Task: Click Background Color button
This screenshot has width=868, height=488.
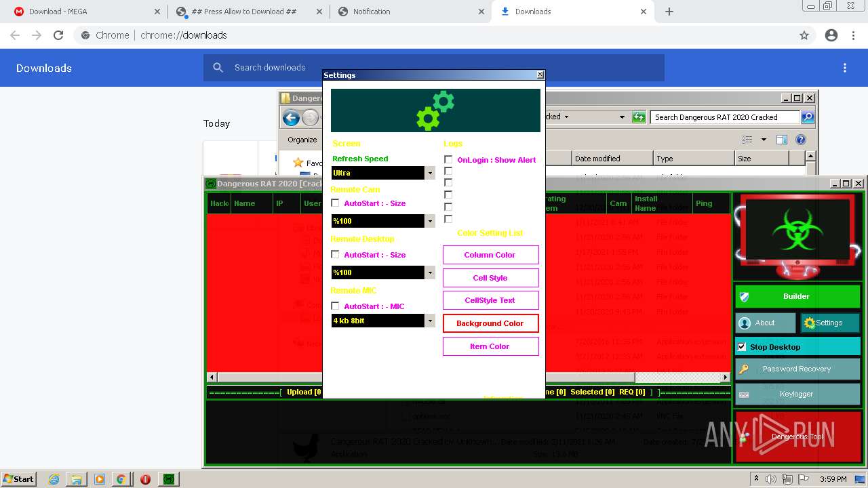Action: click(490, 323)
